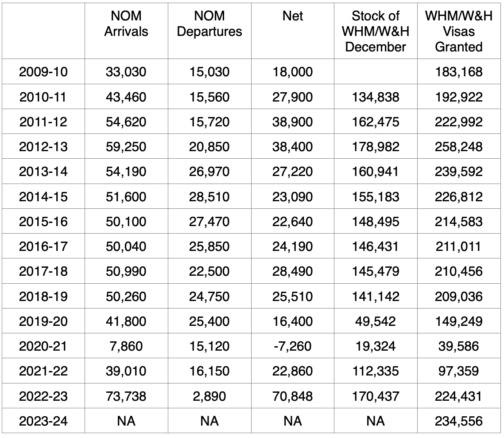
Task: Select the 73,738 arrivals cell
Action: (126, 396)
